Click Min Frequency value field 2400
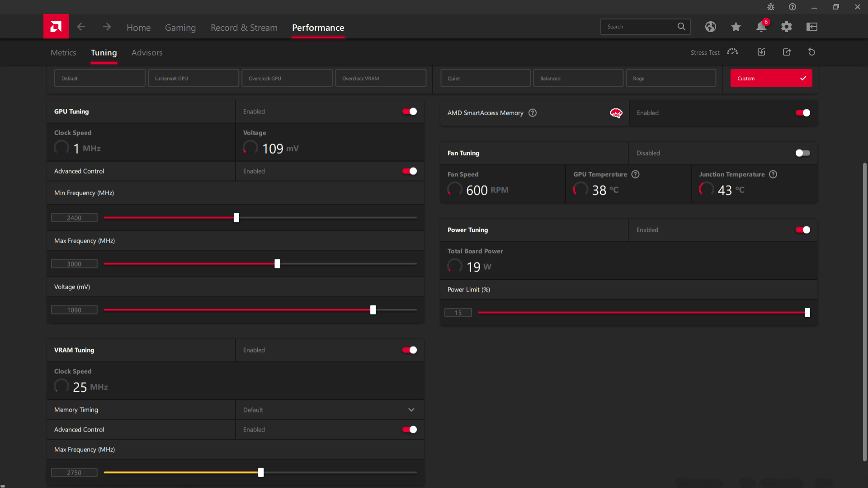Screen dimensions: 868x488 74,218
